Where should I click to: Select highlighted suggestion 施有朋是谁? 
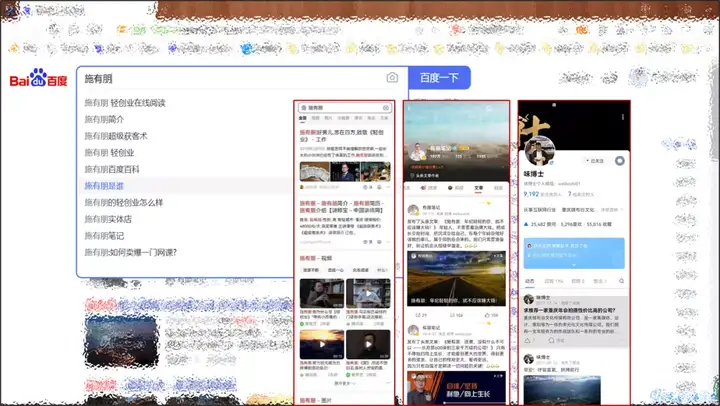(104, 186)
